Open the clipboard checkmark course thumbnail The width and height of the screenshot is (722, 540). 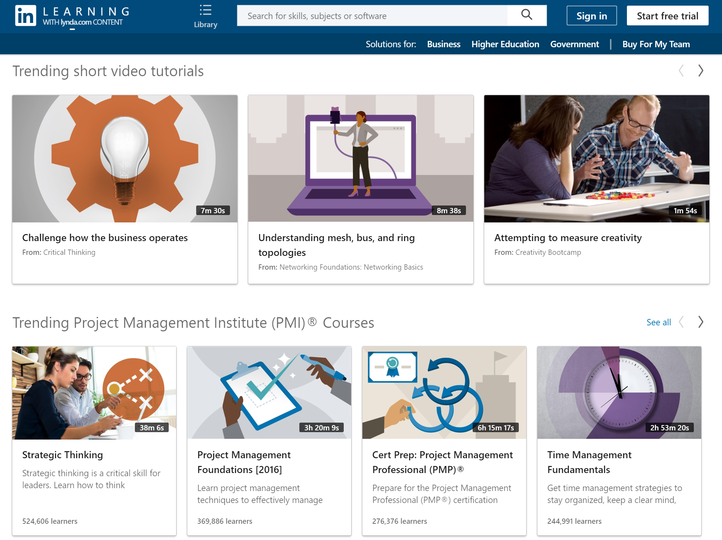click(269, 393)
